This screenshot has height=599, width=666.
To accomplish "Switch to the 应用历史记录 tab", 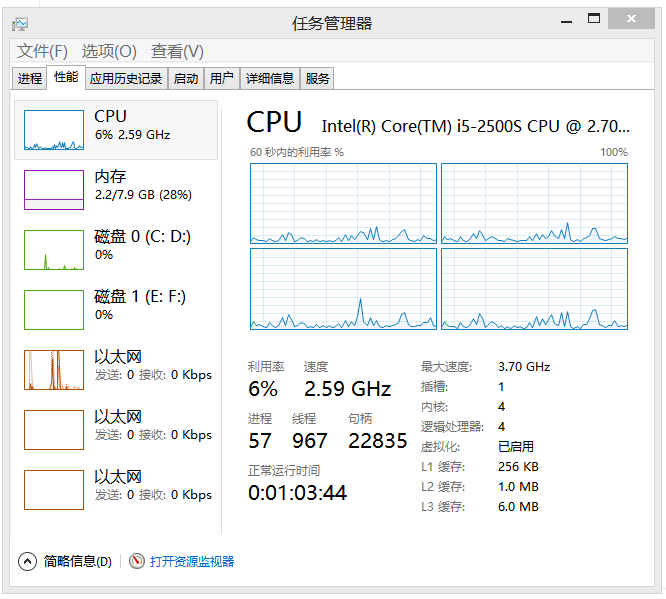I will click(126, 79).
